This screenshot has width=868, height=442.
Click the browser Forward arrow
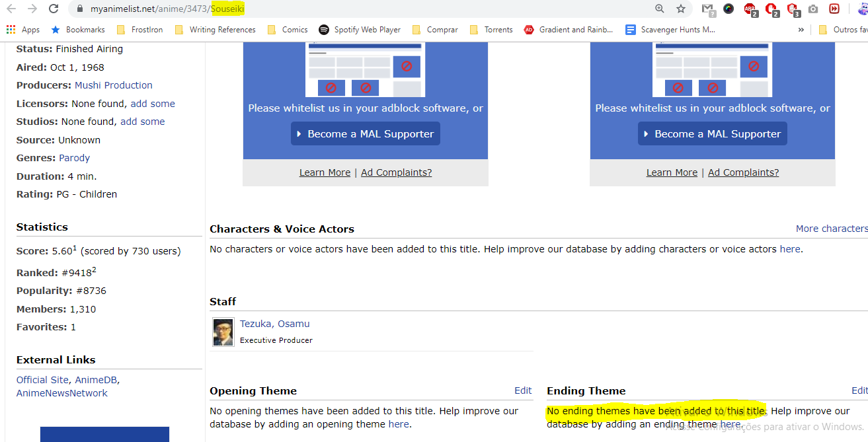click(x=32, y=9)
